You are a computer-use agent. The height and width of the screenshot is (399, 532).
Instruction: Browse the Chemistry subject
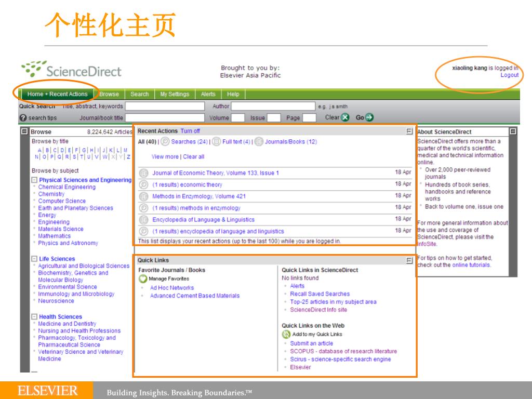51,194
